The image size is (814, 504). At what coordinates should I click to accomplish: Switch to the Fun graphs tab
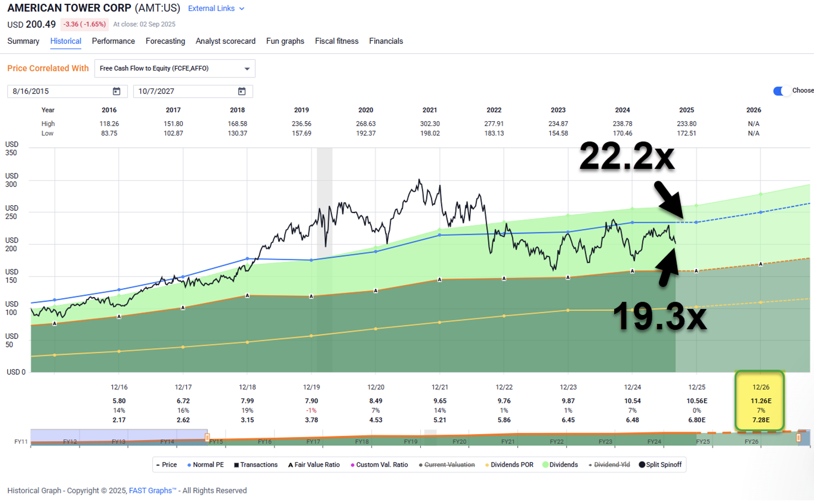tap(285, 41)
